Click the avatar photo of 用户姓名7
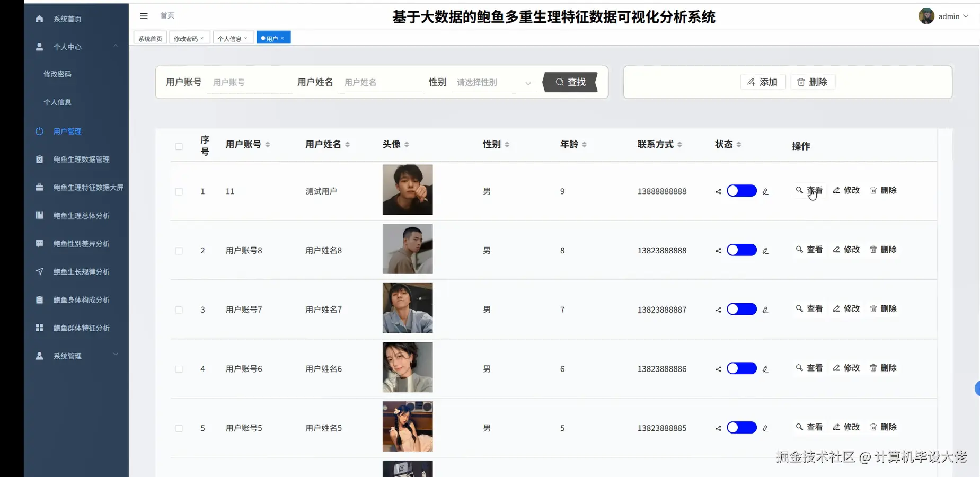 (407, 308)
